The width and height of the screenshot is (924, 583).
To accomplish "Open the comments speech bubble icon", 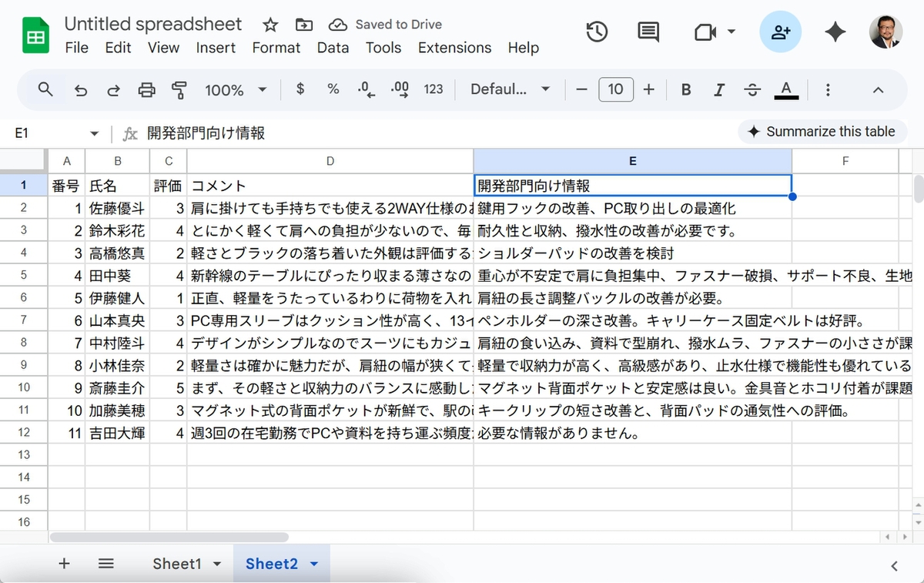I will tap(648, 32).
